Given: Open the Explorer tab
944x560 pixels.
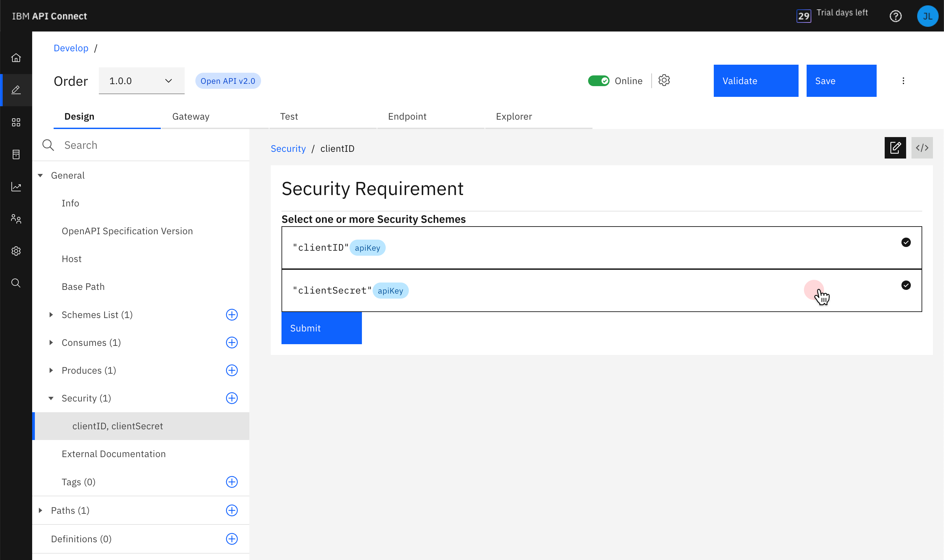Looking at the screenshot, I should click(x=514, y=117).
